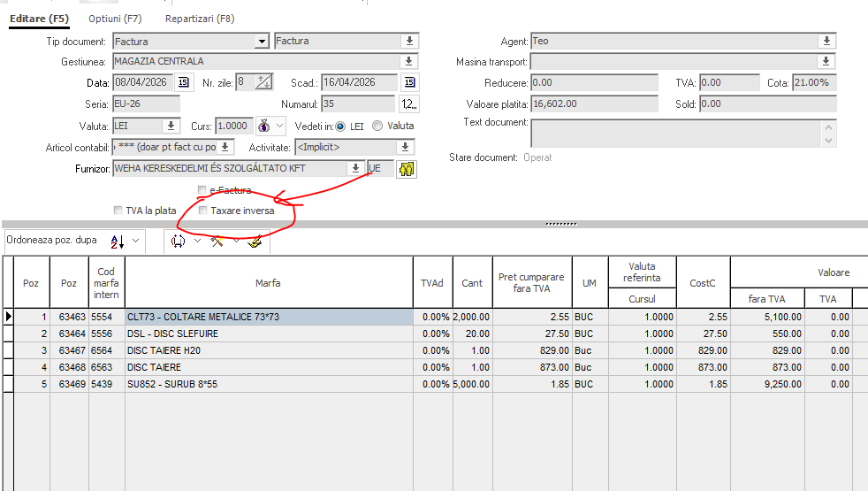
Task: Open the Activitate <Implicit> dropdown arrow
Action: tap(405, 147)
